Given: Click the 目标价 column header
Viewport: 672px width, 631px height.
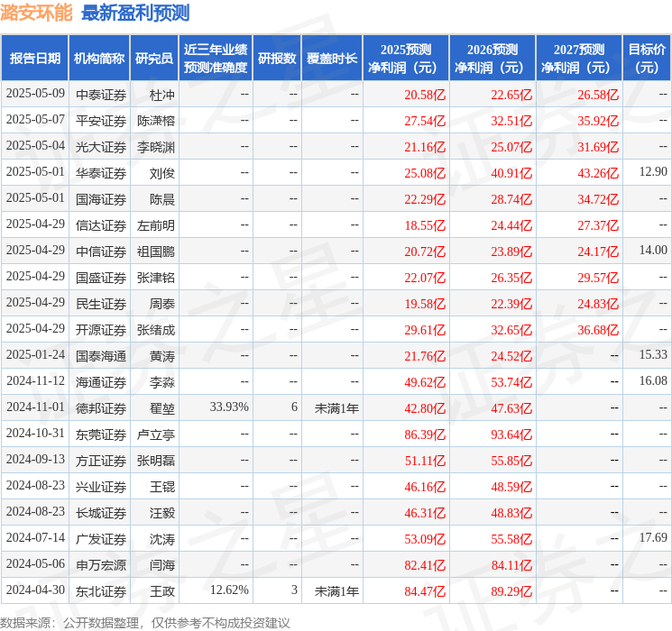Looking at the screenshot, I should click(x=647, y=59).
